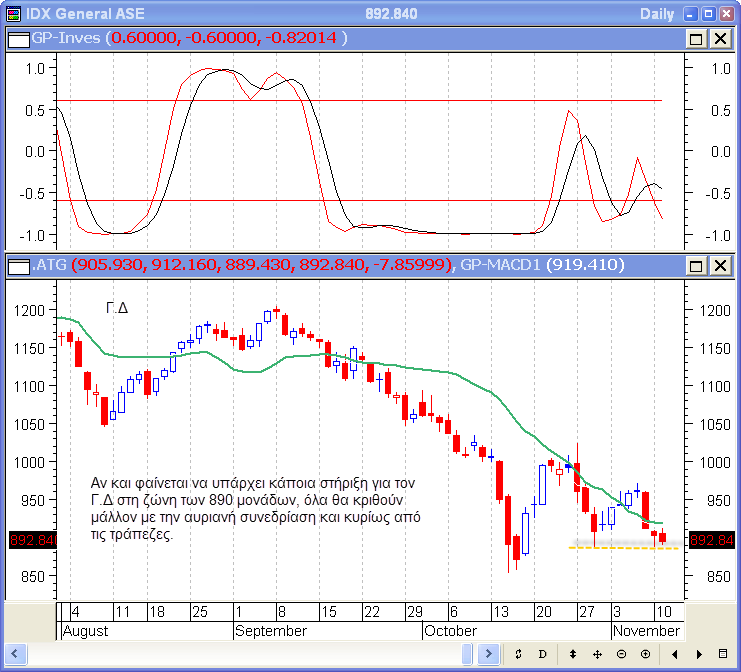Close the GP-Inves indicator pane
Image resolution: width=741 pixels, height=672 pixels.
719,38
